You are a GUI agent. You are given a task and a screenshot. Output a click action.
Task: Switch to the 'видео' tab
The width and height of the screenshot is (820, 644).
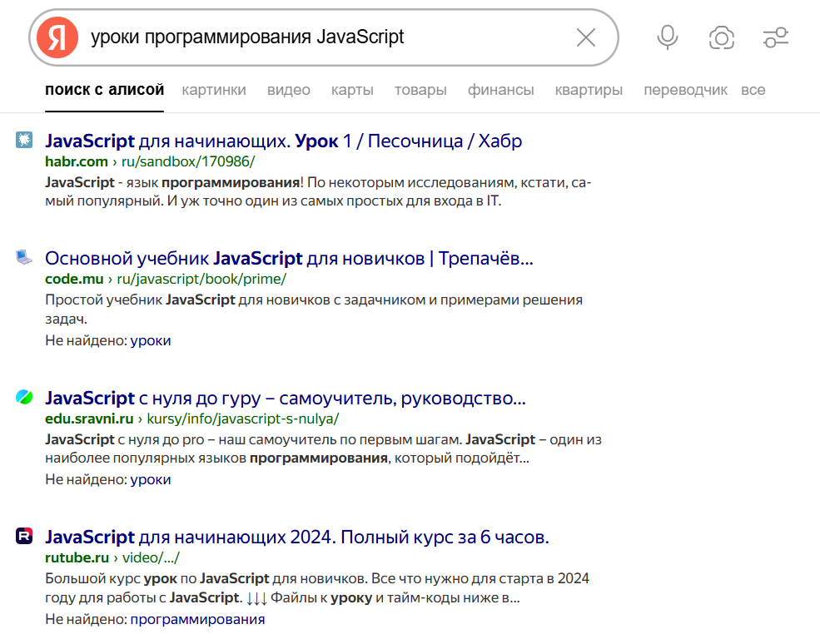tap(289, 90)
